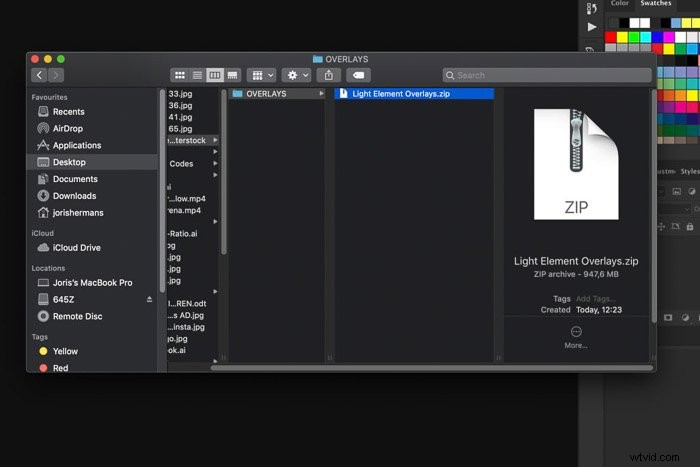Click the lock icon in Layers panel
Image resolution: width=700 pixels, height=467 pixels.
(690, 227)
